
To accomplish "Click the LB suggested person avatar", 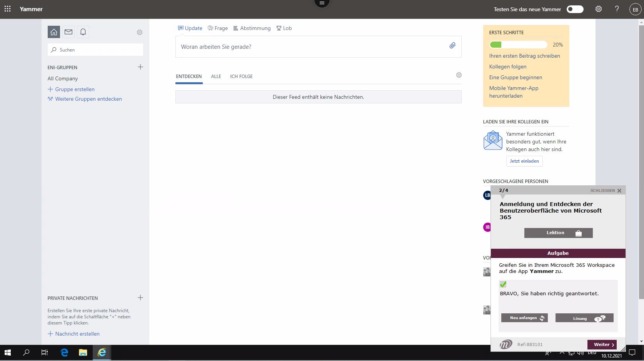I will 487,195.
